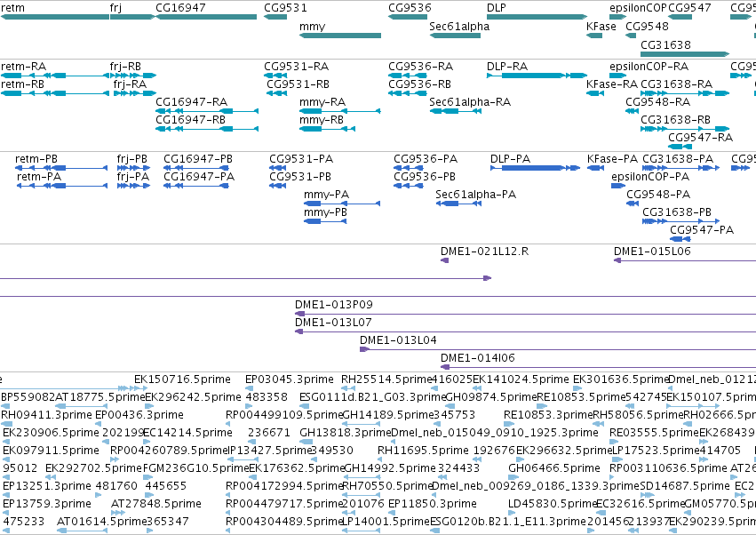Open the CG9536-RB transcript

pos(408,93)
